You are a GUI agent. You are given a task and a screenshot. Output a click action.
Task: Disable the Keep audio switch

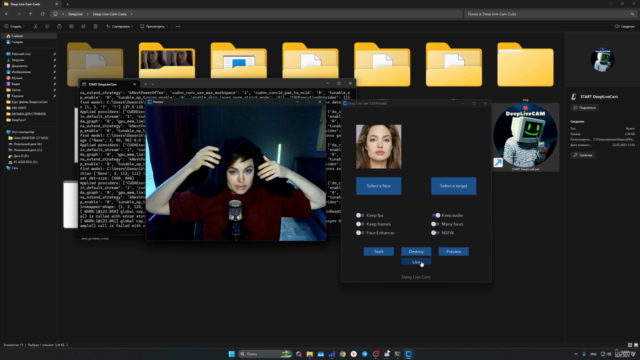(x=436, y=215)
